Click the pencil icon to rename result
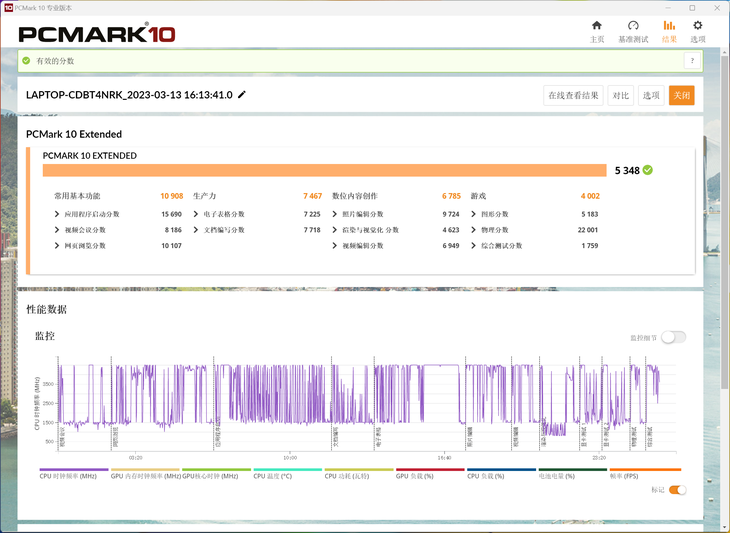Image resolution: width=730 pixels, height=533 pixels. 242,95
